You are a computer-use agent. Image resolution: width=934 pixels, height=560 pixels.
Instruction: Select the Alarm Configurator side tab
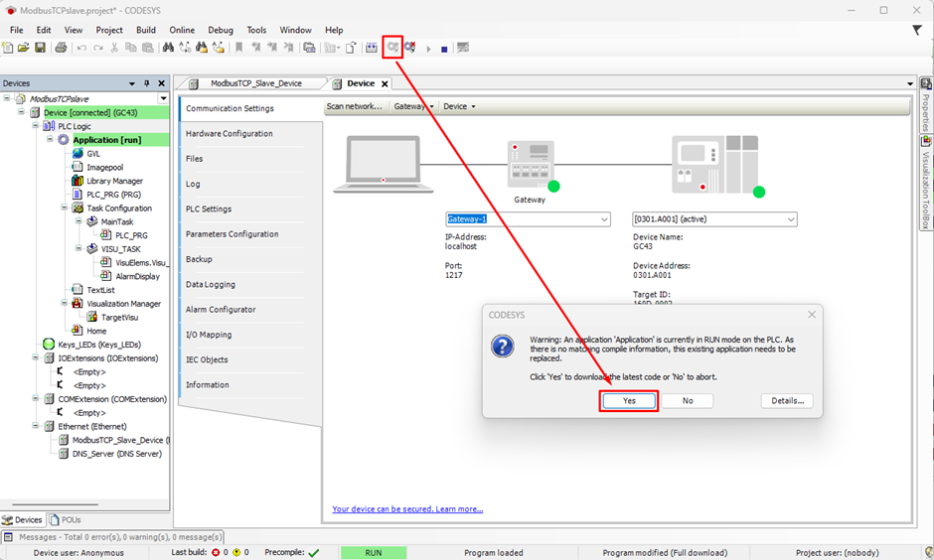pos(221,310)
